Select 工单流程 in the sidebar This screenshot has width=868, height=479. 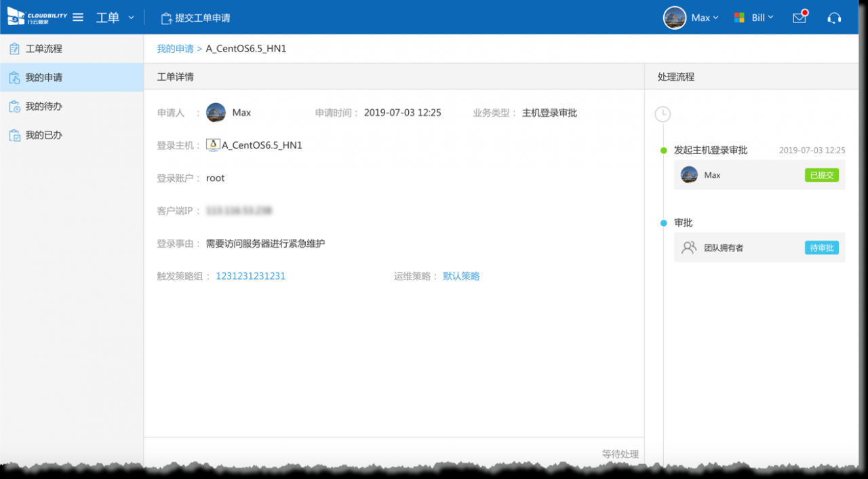click(43, 49)
